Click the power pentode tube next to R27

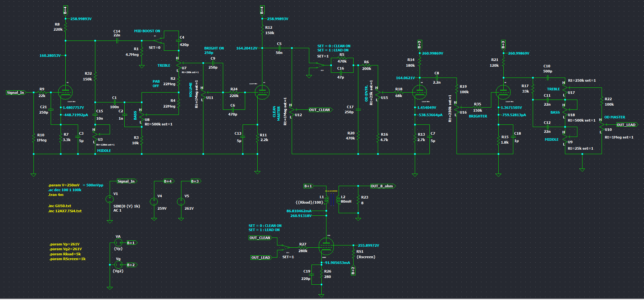pos(326,247)
